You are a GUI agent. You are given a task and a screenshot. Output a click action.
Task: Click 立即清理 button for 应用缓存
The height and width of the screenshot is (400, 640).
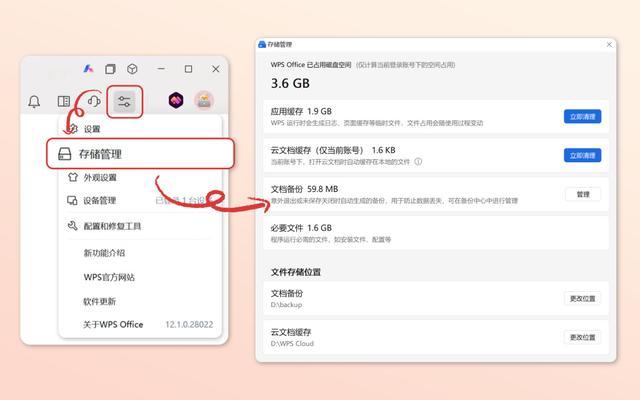(582, 117)
